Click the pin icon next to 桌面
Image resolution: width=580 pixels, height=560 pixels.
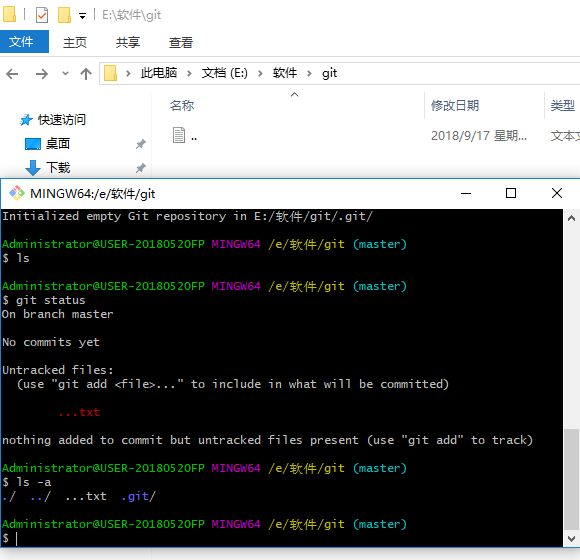pyautogui.click(x=141, y=144)
